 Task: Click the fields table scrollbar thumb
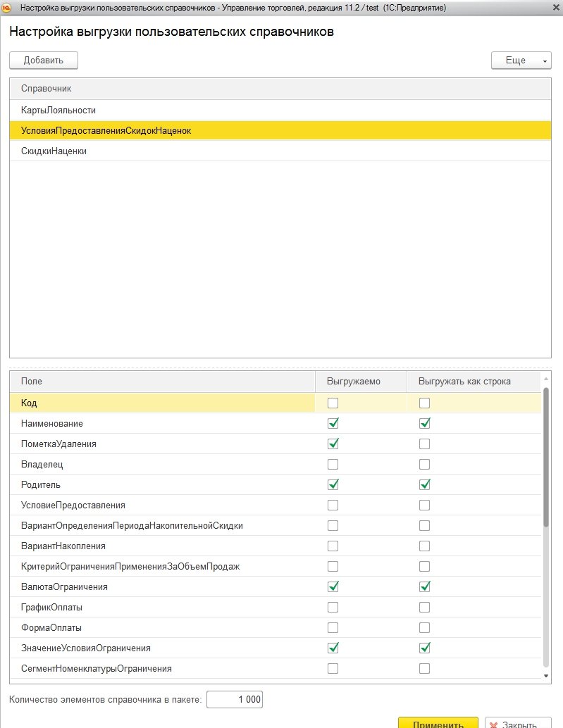point(546,458)
